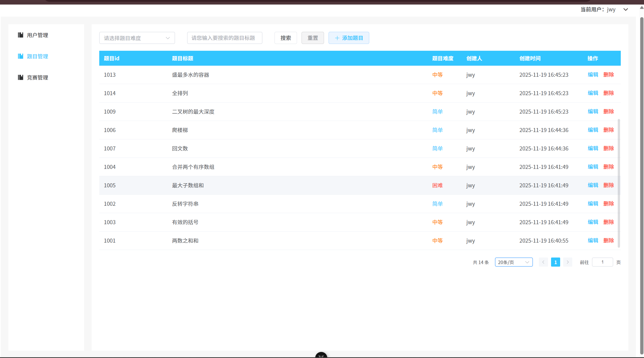Click the previous page left arrow
This screenshot has height=358, width=644.
point(543,262)
